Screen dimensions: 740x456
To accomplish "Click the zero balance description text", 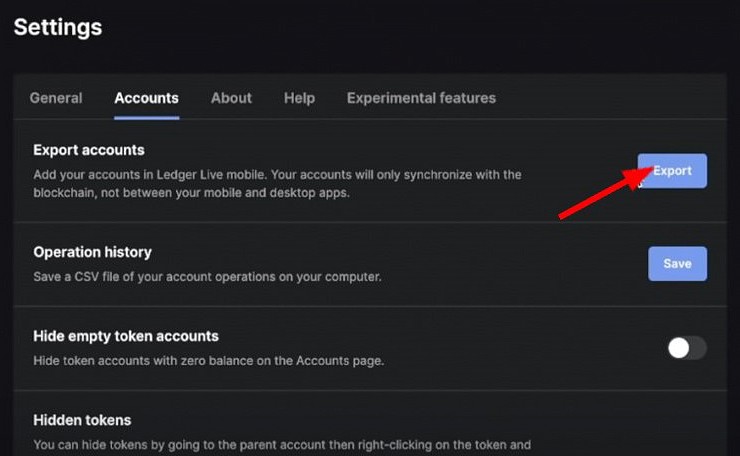I will click(x=208, y=360).
